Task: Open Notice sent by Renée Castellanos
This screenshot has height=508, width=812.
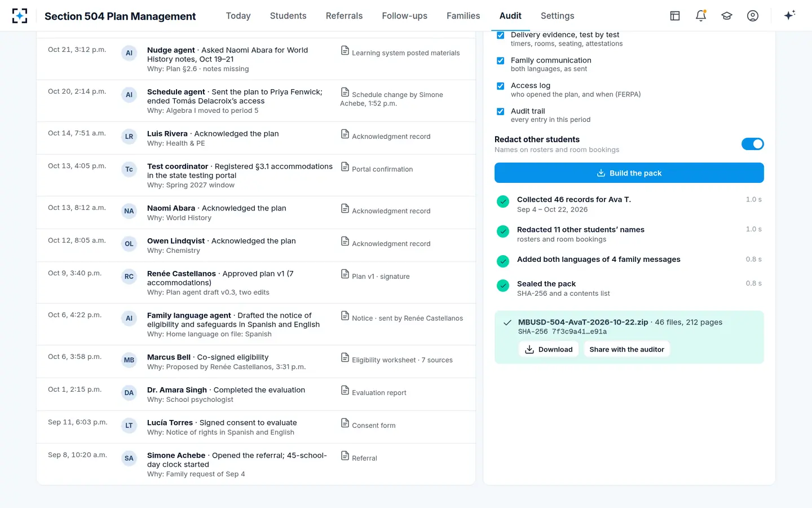Action: point(401,318)
